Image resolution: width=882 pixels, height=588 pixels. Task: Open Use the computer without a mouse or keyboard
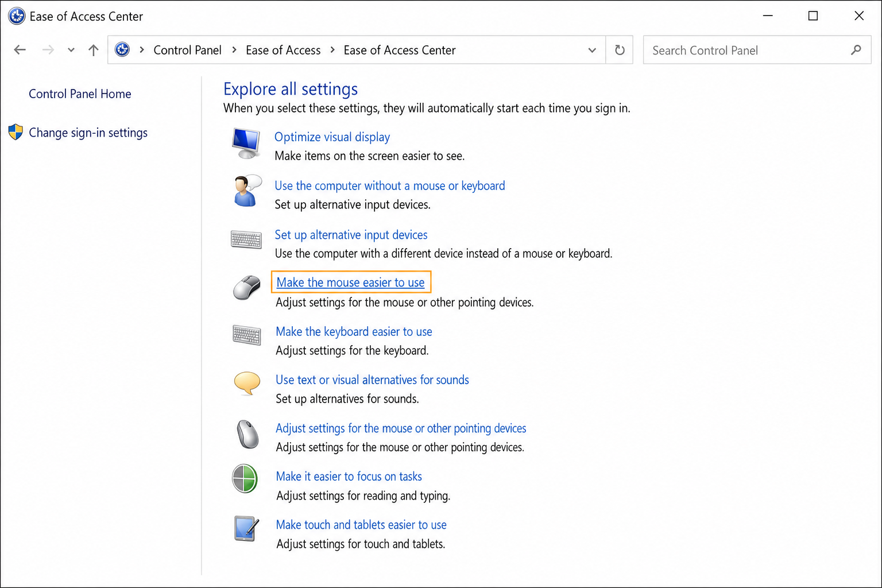[x=390, y=185]
